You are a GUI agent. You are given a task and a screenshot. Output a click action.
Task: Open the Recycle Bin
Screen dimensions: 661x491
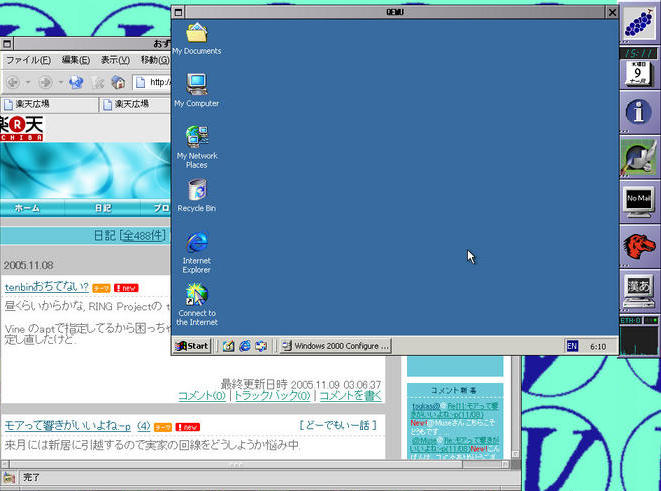pos(196,190)
